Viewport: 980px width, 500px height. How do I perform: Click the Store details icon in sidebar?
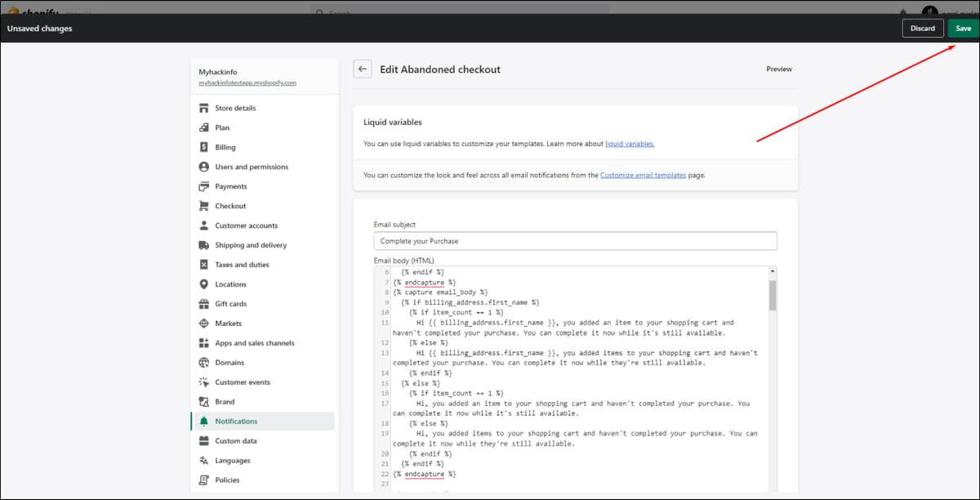(204, 108)
